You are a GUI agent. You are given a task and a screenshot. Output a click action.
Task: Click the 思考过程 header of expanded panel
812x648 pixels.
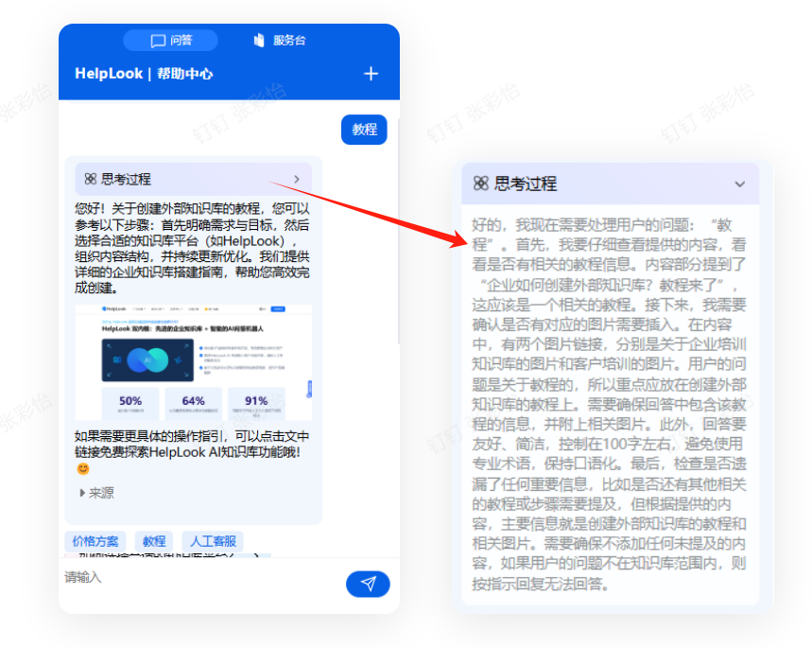click(x=610, y=184)
